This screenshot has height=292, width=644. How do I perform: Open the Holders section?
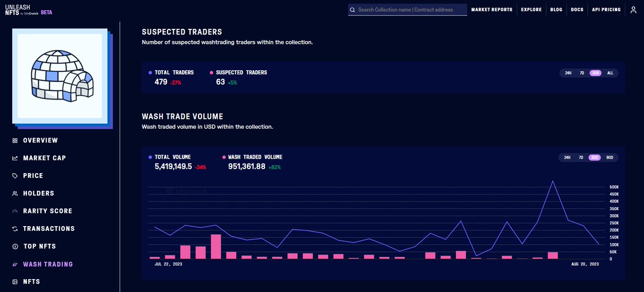pyautogui.click(x=39, y=193)
